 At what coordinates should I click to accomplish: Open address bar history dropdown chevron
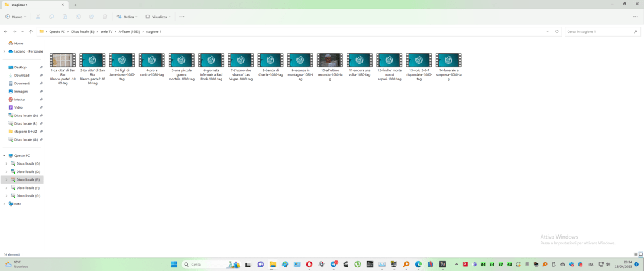click(x=548, y=31)
